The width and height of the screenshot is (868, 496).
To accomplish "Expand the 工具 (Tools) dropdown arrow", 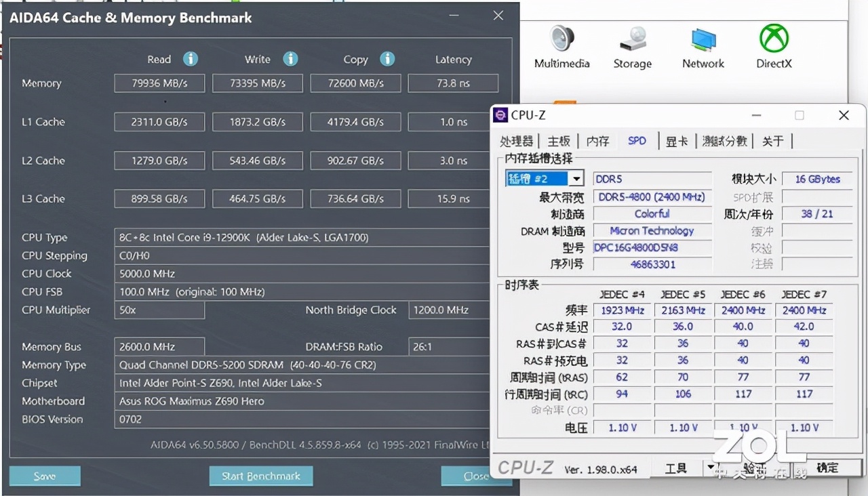I will (710, 468).
